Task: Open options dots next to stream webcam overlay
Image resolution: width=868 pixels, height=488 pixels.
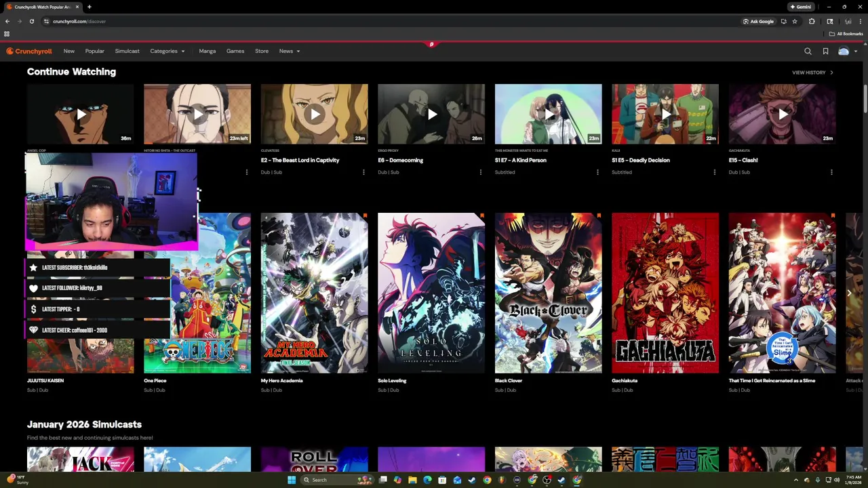Action: coord(247,172)
